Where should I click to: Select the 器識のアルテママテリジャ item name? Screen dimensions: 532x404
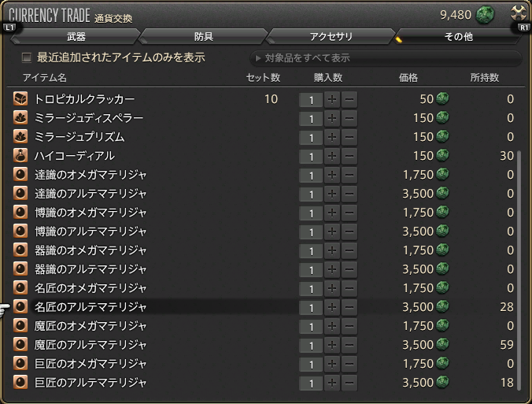click(x=91, y=269)
